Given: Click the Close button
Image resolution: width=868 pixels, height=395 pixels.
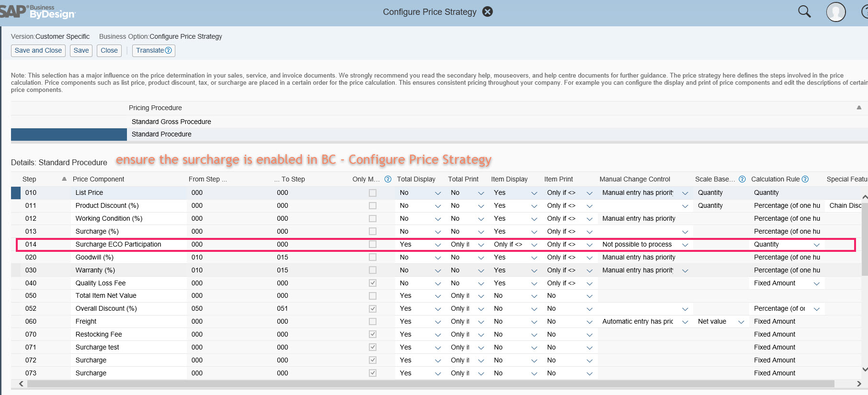Looking at the screenshot, I should tap(109, 50).
